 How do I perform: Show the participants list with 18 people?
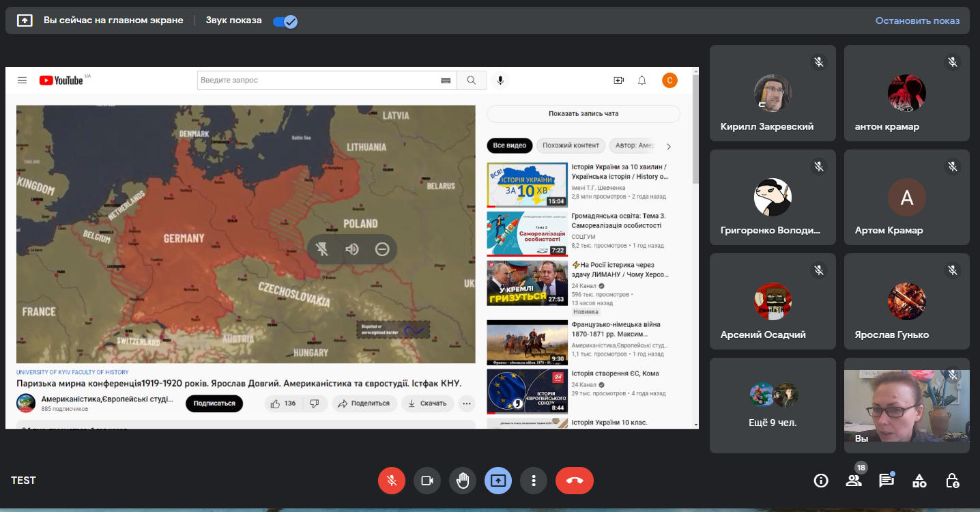tap(854, 481)
